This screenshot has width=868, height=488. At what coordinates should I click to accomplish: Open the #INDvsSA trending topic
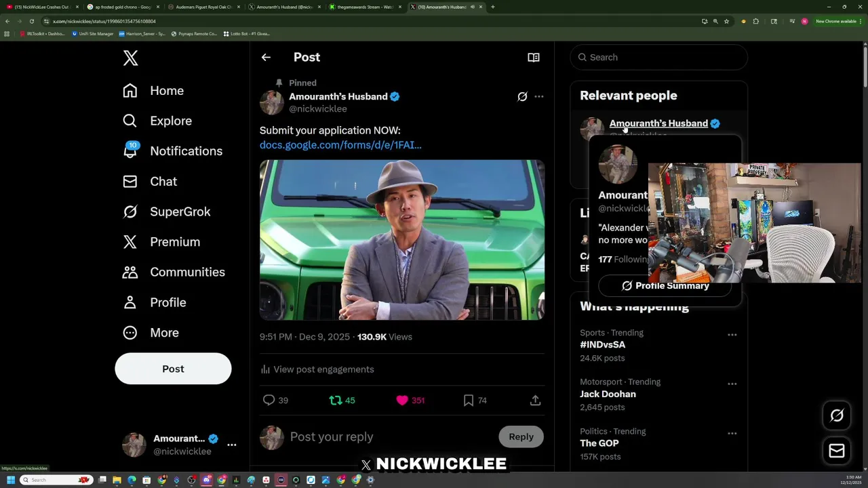coord(603,345)
